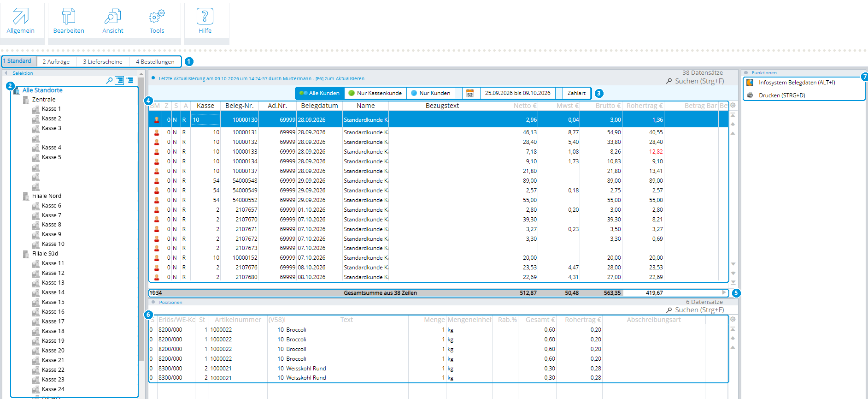Screen dimensions: 868x399
Task: Toggle the Funktionen panel pin dot
Action: point(746,73)
